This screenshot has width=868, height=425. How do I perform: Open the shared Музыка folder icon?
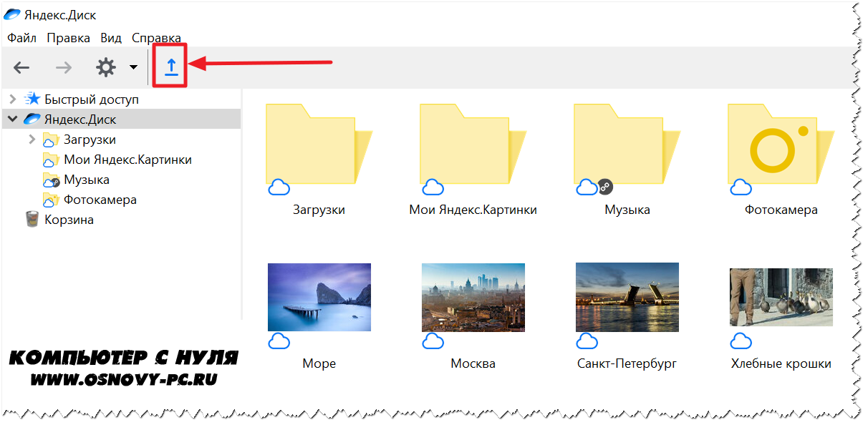[627, 147]
